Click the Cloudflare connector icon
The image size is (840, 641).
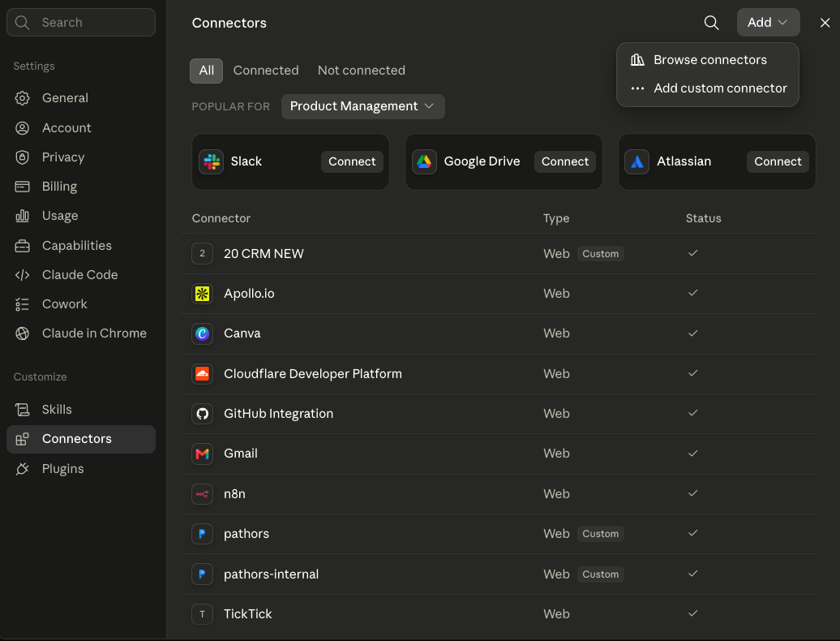pos(202,373)
